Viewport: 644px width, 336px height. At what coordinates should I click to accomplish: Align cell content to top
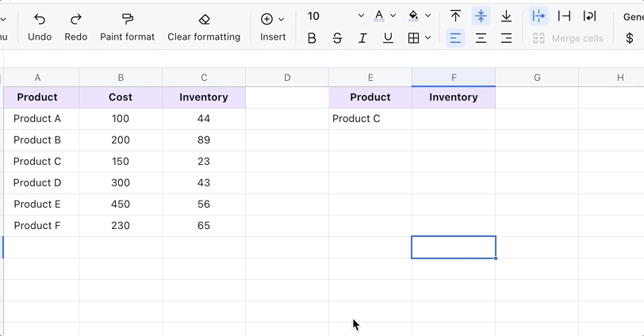pyautogui.click(x=455, y=16)
